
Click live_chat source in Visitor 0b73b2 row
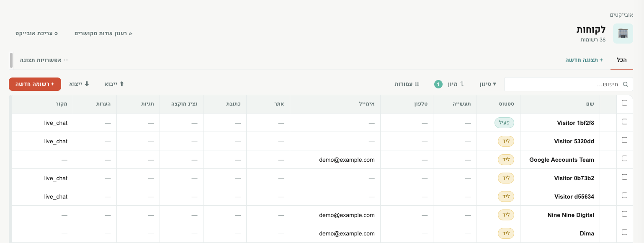[56, 178]
